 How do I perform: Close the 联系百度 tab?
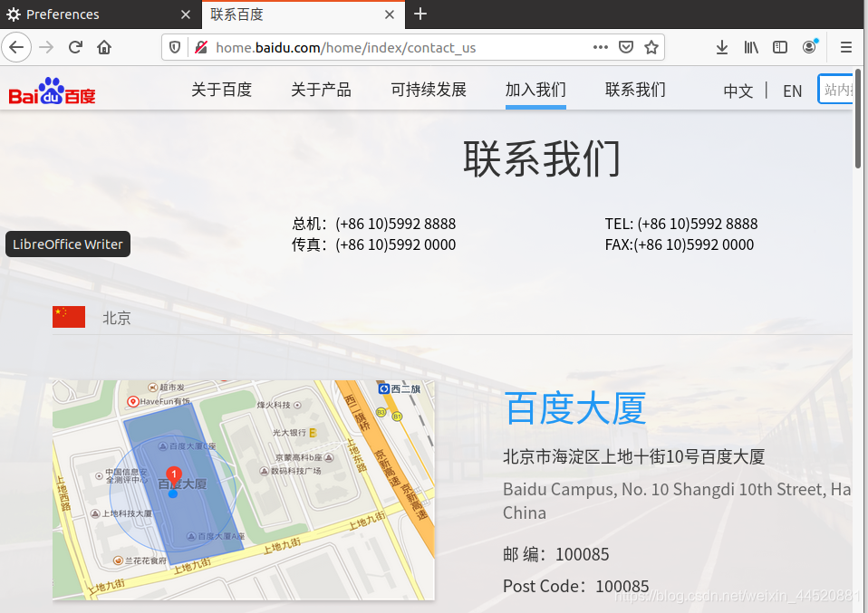pos(390,14)
